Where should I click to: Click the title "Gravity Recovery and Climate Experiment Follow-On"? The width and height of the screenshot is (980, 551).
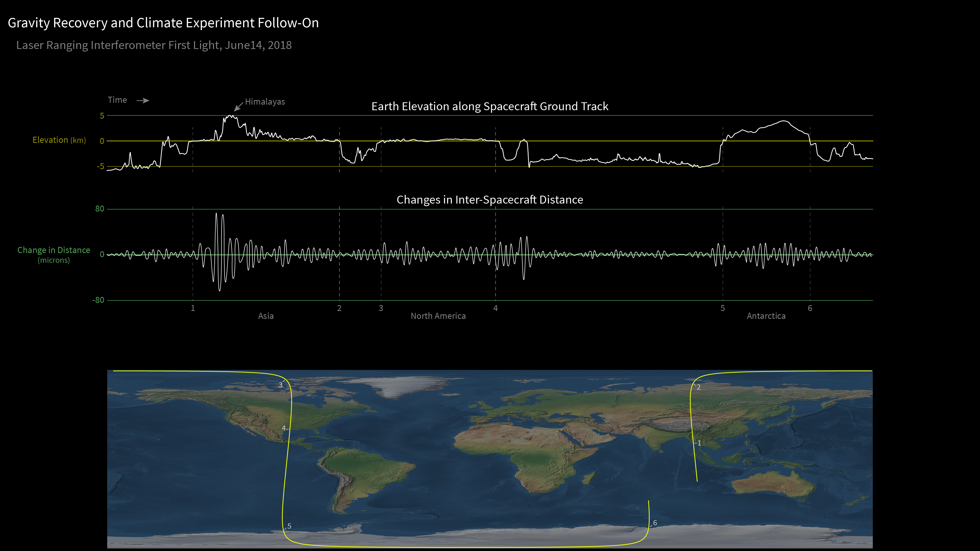(x=163, y=23)
